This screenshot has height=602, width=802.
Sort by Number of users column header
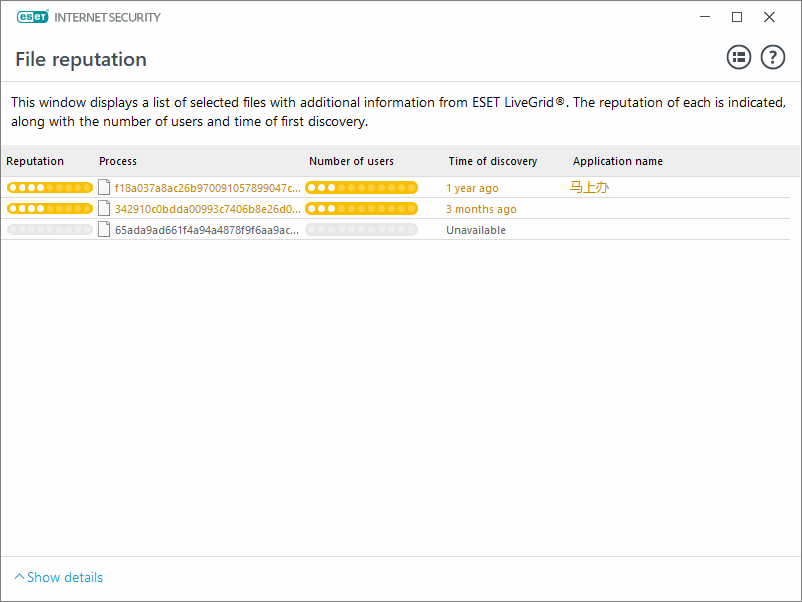point(351,161)
